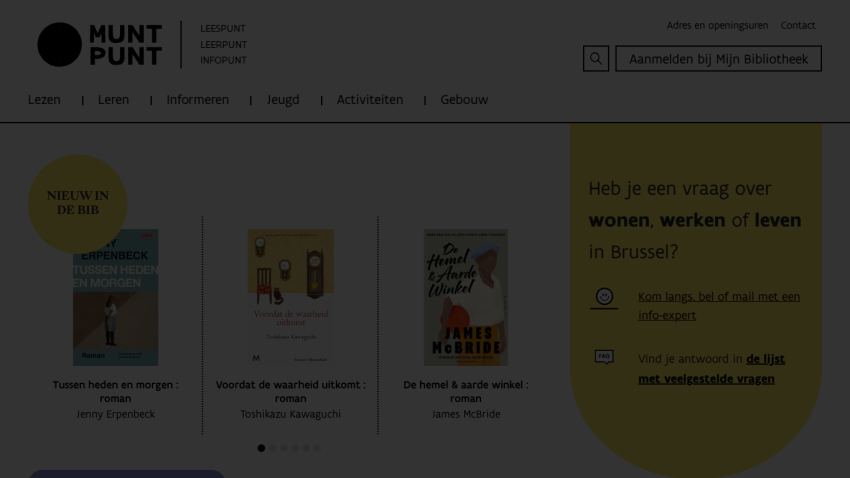
Task: Open the Jeugd menu
Action: 283,100
